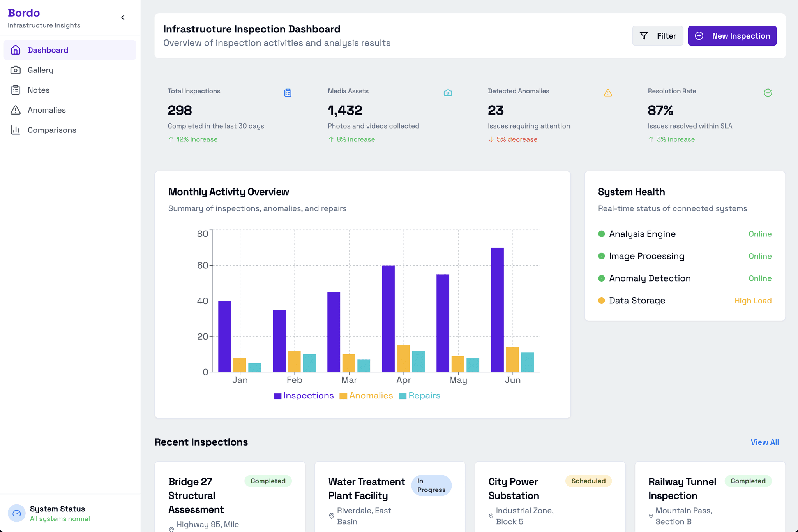The image size is (798, 532).
Task: Click warning icon on Detected Anomalies card
Action: (x=608, y=93)
